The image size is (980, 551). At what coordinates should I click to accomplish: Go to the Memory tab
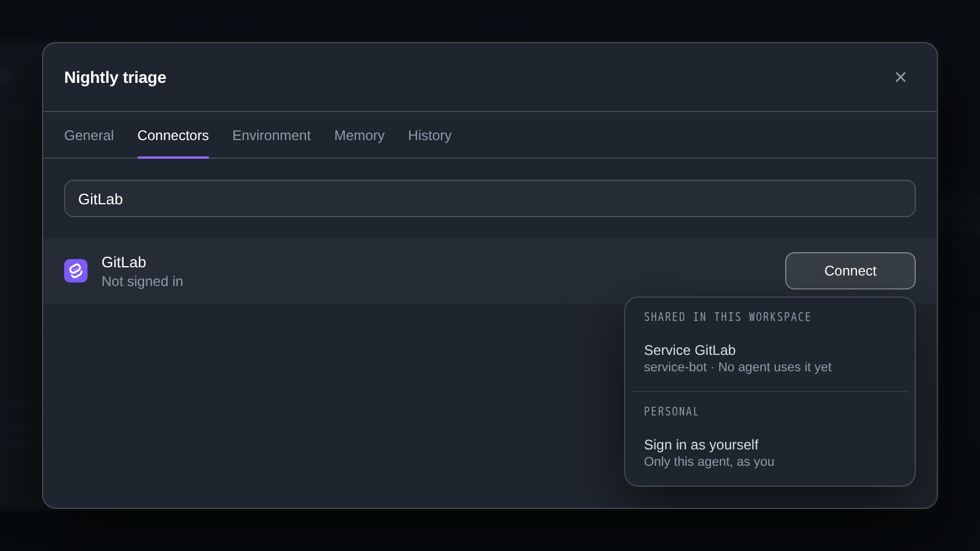coord(359,135)
